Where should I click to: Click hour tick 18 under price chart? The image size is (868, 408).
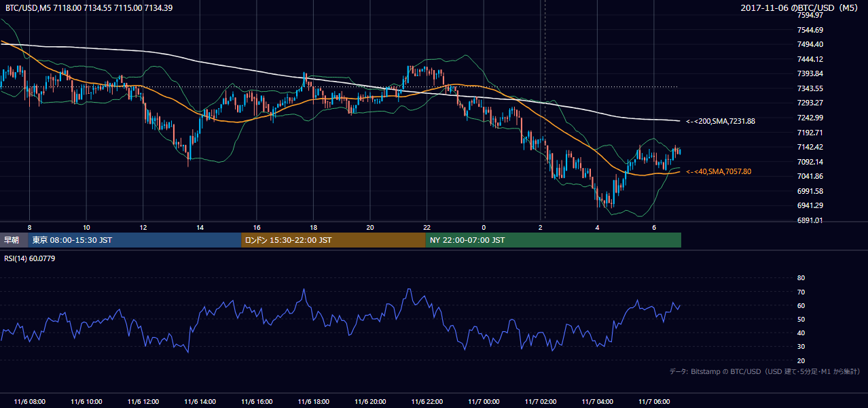click(x=313, y=227)
